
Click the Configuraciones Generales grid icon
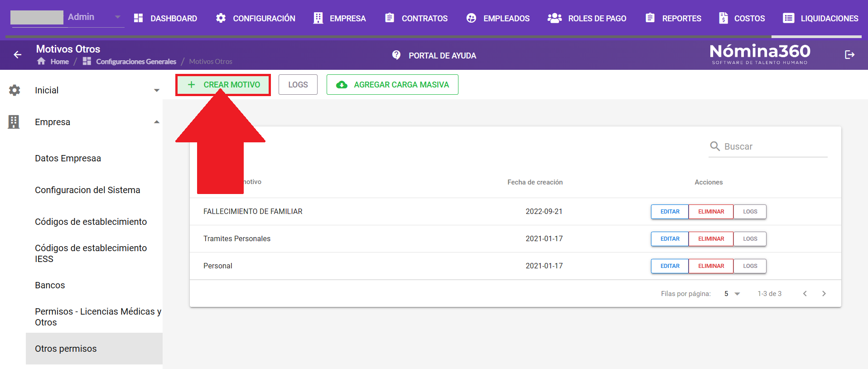(87, 61)
